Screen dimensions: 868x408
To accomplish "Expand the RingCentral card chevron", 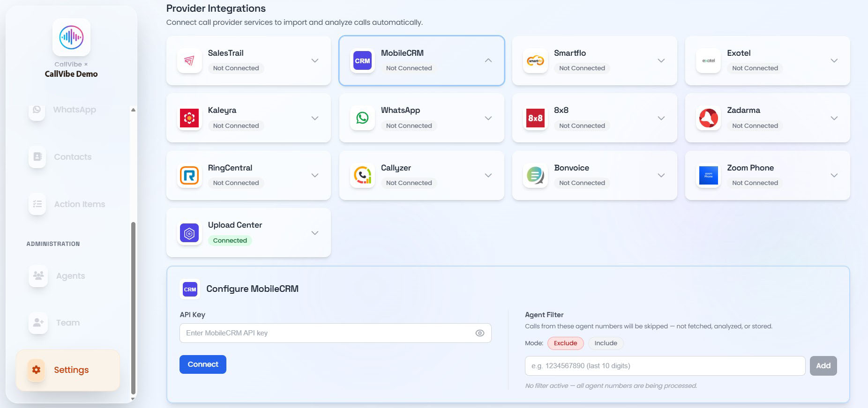I will point(315,175).
